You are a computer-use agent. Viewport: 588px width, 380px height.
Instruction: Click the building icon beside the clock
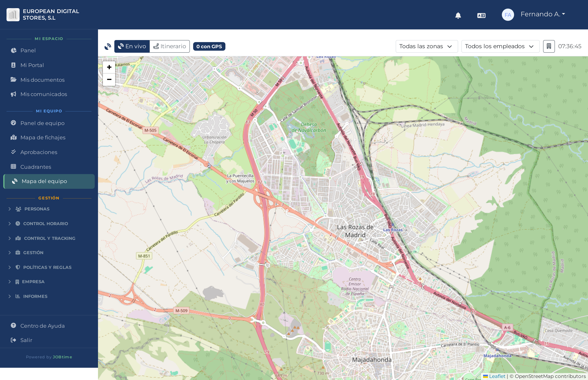point(549,46)
